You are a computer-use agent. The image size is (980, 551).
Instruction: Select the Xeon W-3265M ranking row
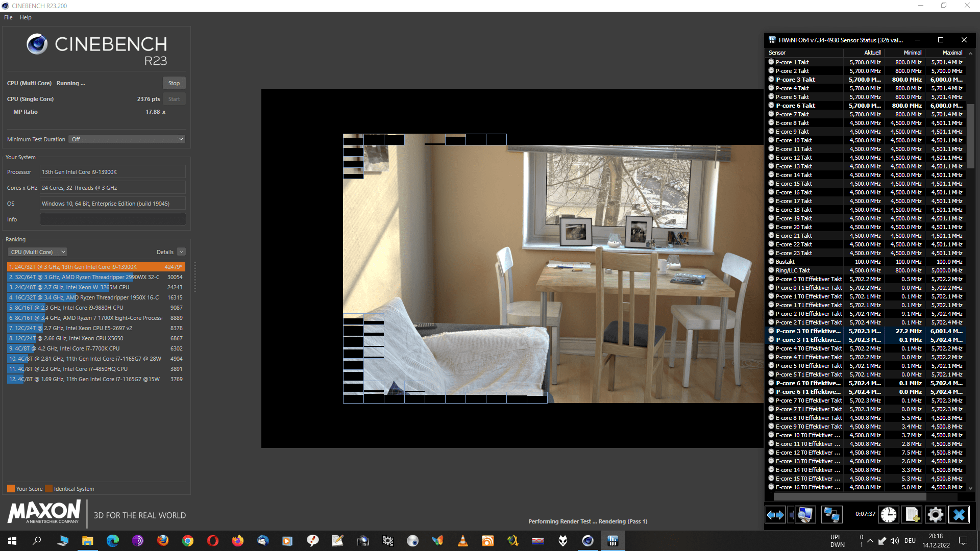pos(96,287)
